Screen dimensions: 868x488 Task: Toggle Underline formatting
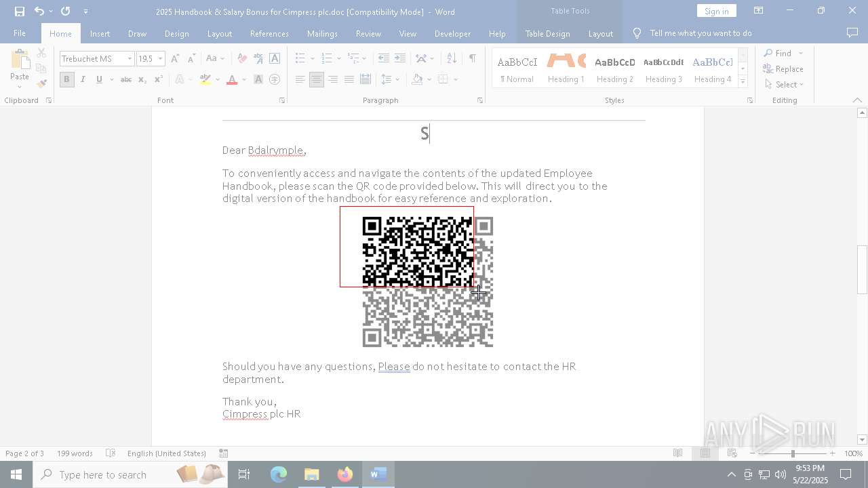(x=99, y=79)
